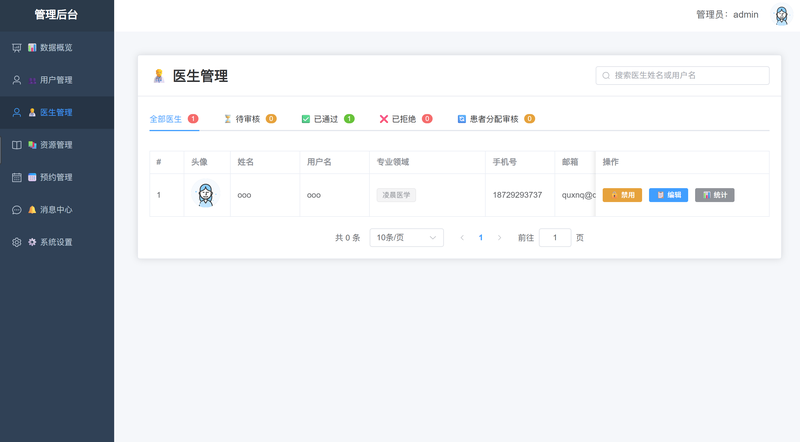This screenshot has height=442, width=800.
Task: Click the presentation board icon beside 数据概览
Action: click(x=17, y=47)
